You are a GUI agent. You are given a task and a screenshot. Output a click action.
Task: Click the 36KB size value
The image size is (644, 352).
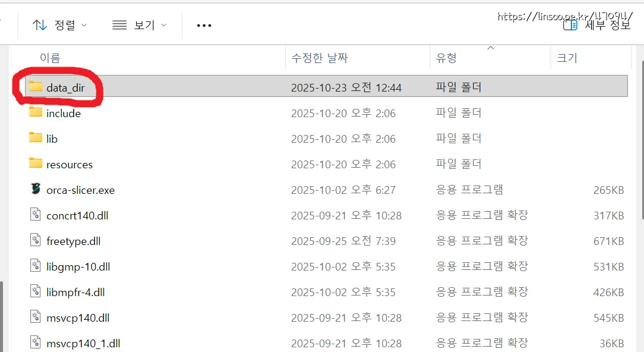coord(611,344)
